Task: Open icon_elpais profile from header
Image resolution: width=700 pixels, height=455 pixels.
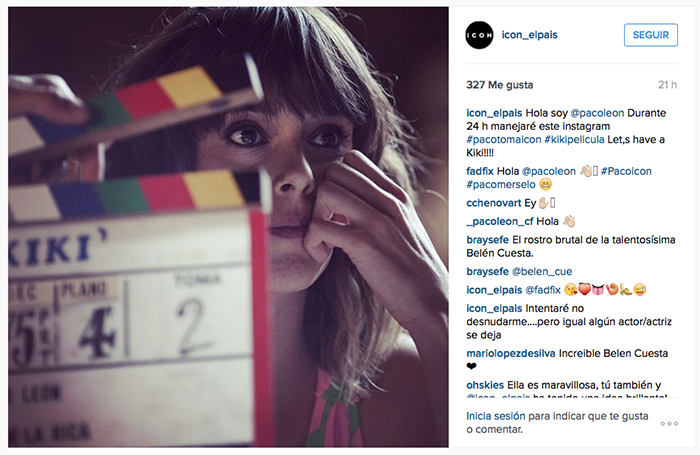Action: 529,35
